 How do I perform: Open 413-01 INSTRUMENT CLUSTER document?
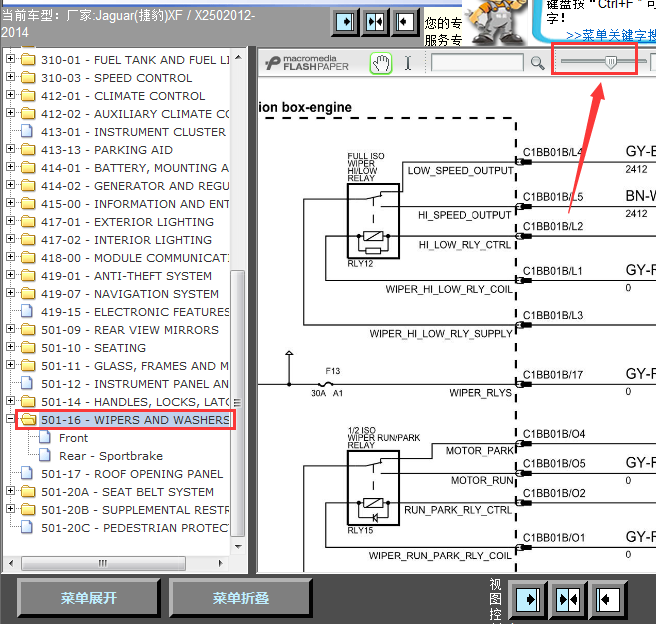pos(133,132)
